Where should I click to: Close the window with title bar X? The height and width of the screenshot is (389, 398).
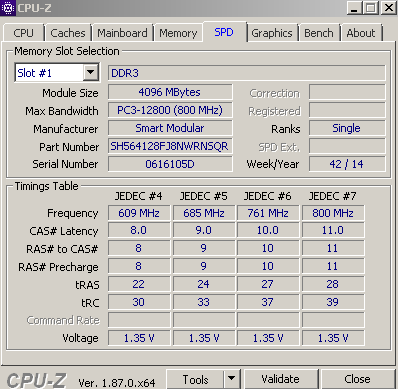coord(388,8)
